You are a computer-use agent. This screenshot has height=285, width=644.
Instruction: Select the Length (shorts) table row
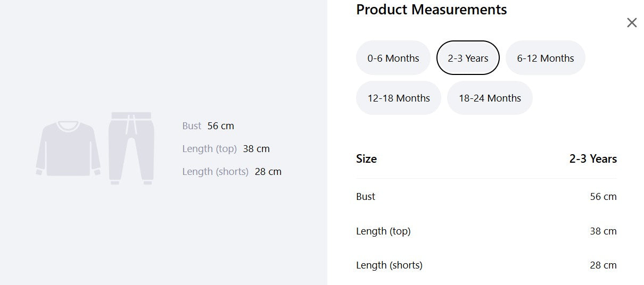pos(486,265)
